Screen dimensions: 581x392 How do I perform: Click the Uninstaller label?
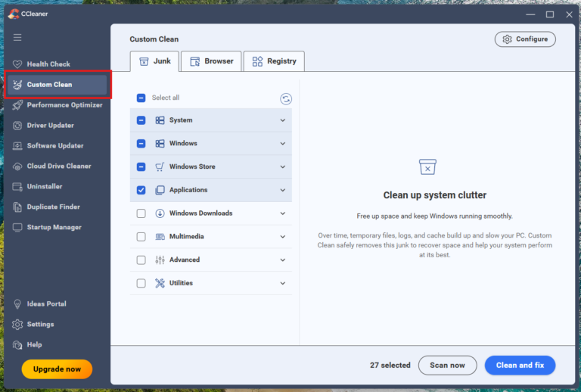(x=45, y=186)
